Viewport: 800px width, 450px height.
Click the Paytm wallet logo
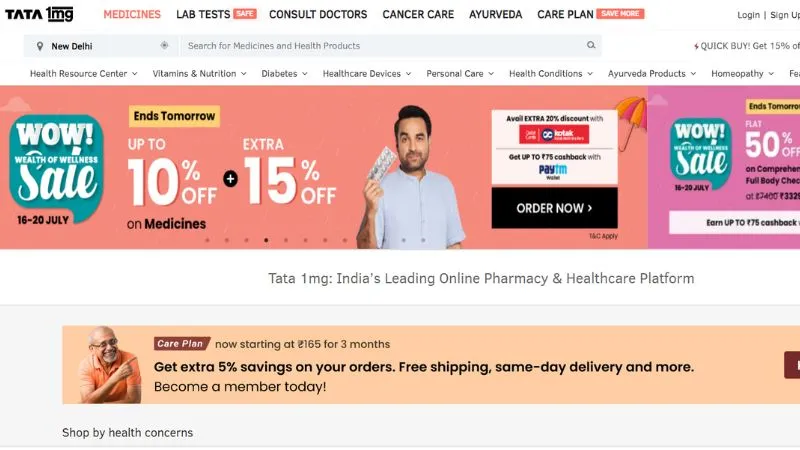[553, 171]
